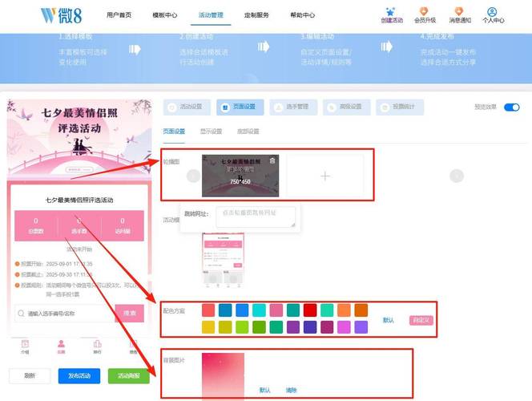Viewport: 532px width, 401px height.
Task: Select 显示设置 sub-tab
Action: pos(211,132)
